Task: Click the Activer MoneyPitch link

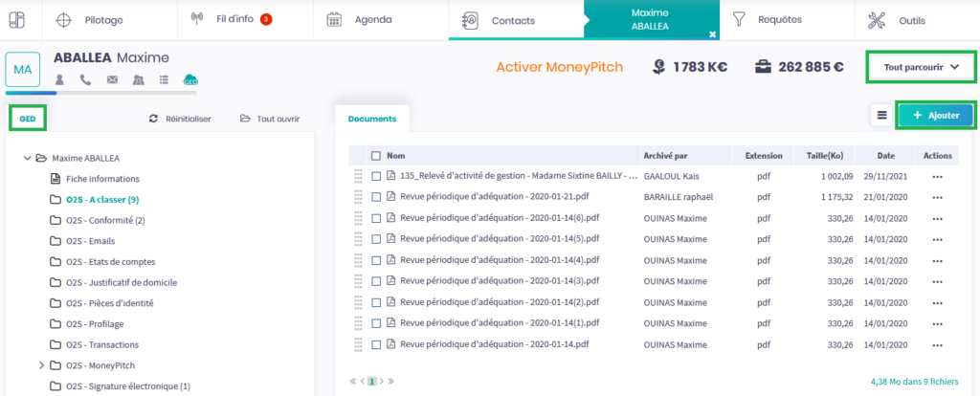Action: [559, 67]
